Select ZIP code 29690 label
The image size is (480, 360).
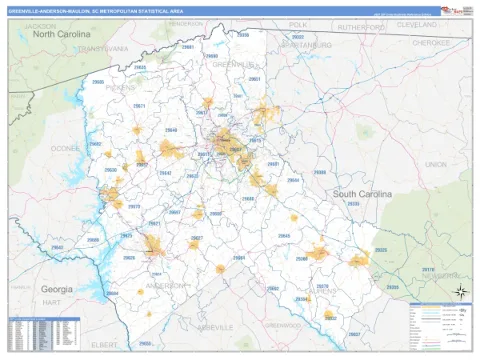212,56
